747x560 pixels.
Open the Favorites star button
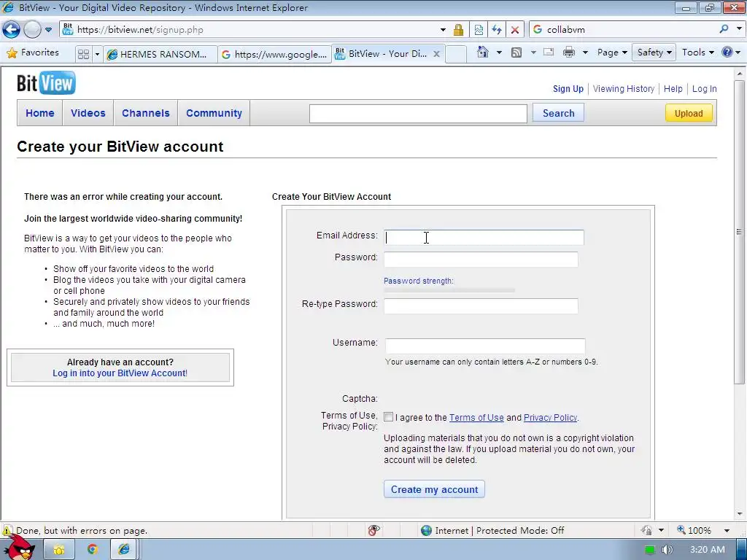tap(33, 52)
